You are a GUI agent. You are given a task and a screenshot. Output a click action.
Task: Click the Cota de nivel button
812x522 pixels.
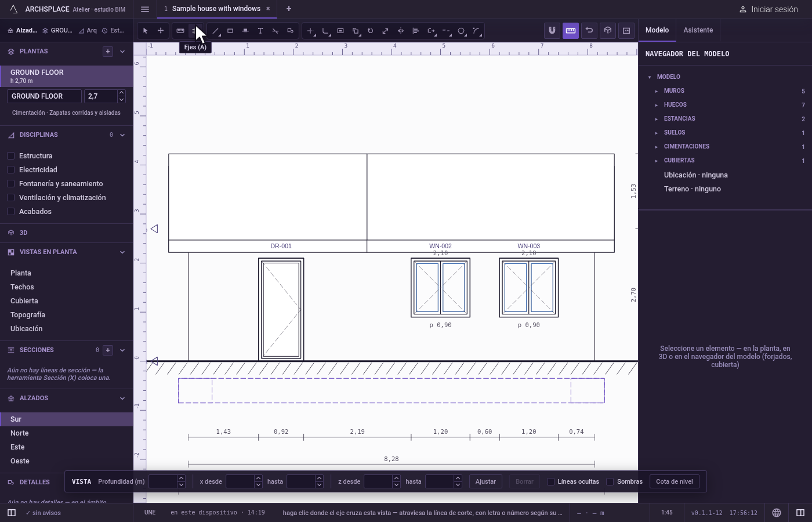click(674, 481)
